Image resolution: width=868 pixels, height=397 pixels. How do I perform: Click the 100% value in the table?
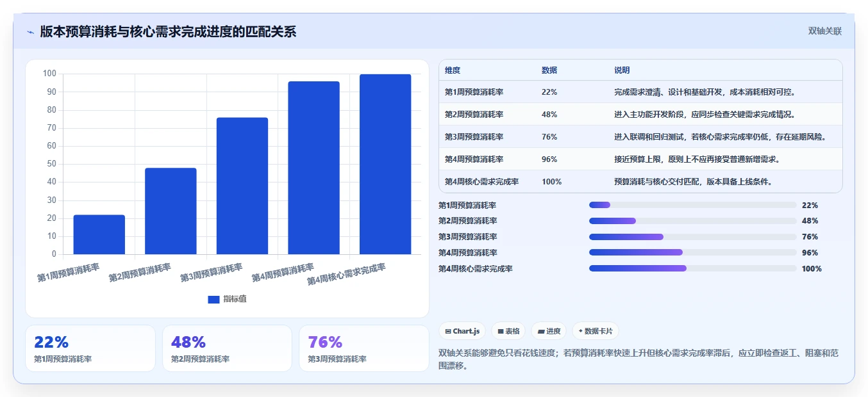(551, 182)
